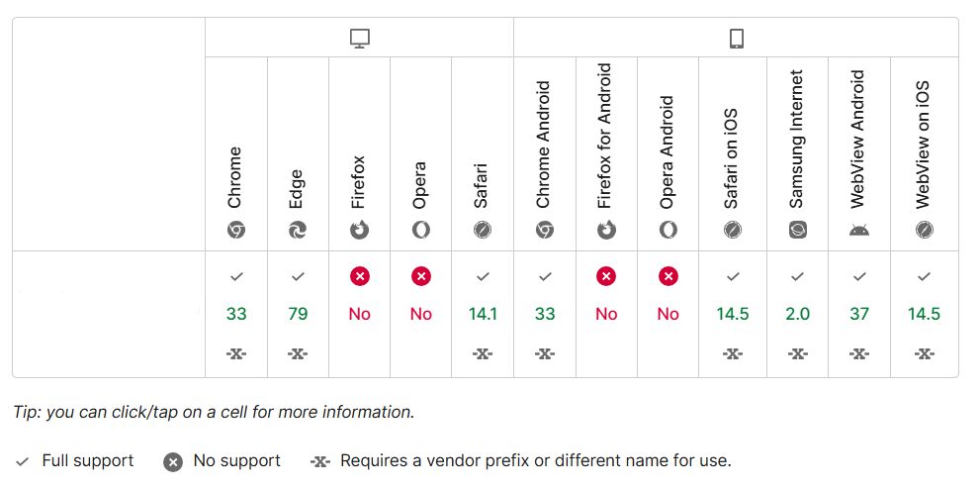
Task: Click the Chrome browser logo icon
Action: [x=236, y=230]
